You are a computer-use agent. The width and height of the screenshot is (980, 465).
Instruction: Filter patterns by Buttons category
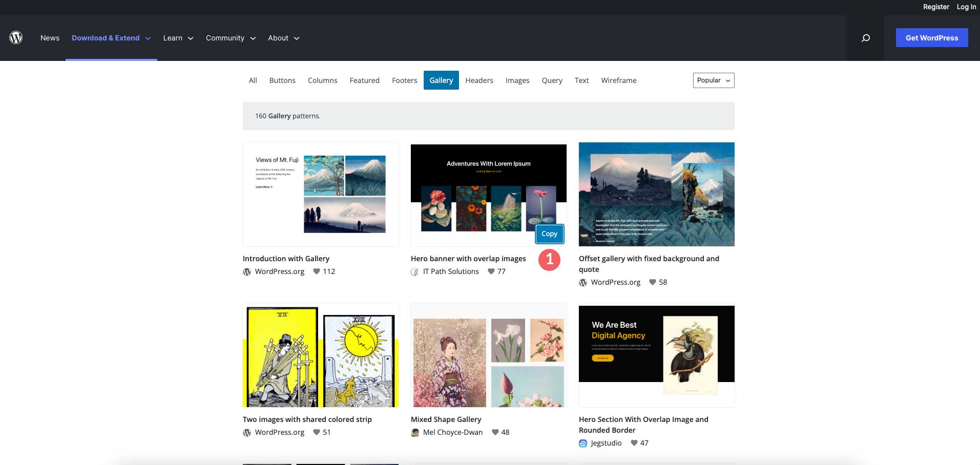tap(282, 80)
